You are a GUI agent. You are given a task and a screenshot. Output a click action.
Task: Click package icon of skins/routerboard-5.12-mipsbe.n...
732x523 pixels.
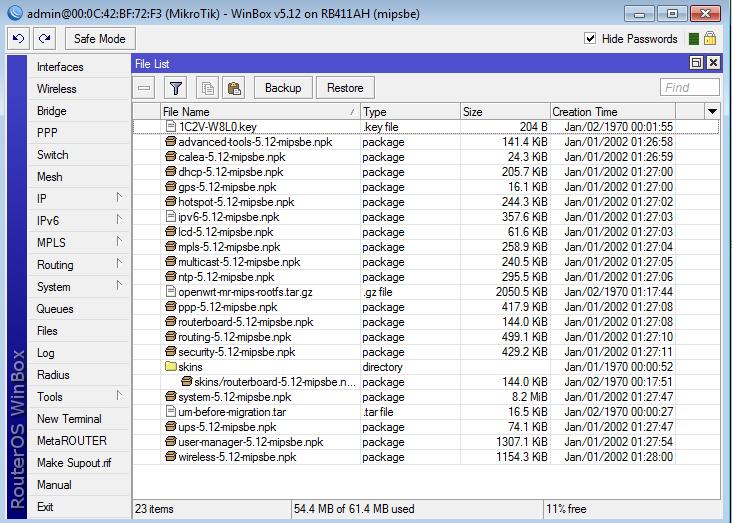pyautogui.click(x=187, y=382)
